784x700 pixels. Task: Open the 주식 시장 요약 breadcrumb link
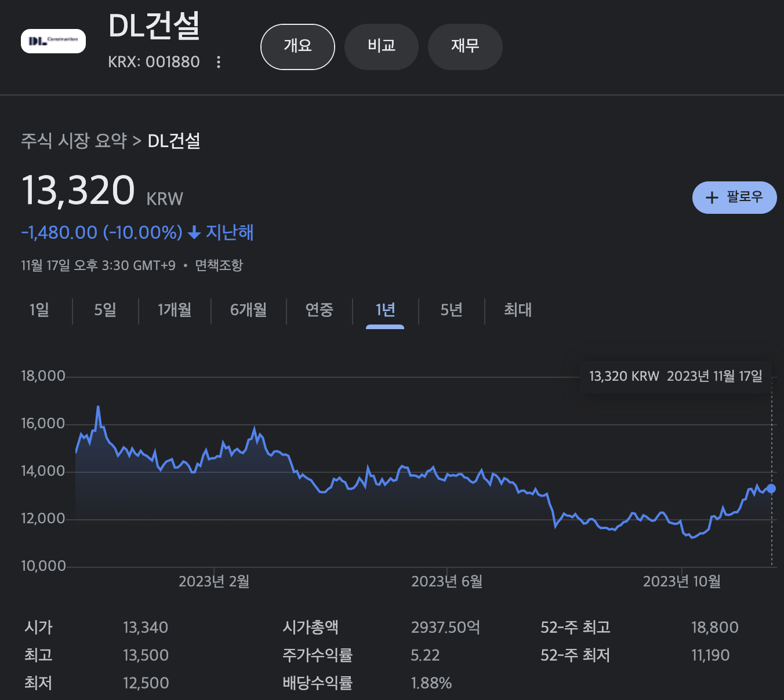pyautogui.click(x=74, y=141)
